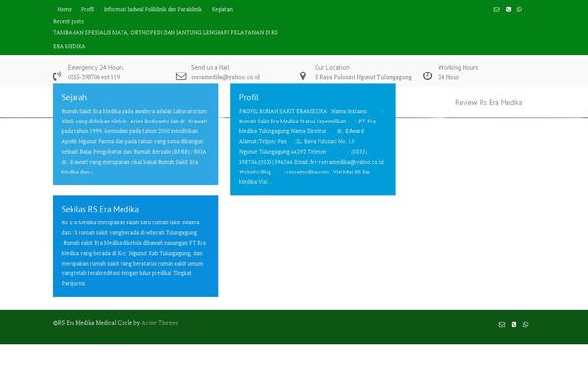Viewport: 588px width, 392px height.
Task: Open Informasi Jadwal Poliklinik dan Paraklinik menu
Action: tap(153, 9)
